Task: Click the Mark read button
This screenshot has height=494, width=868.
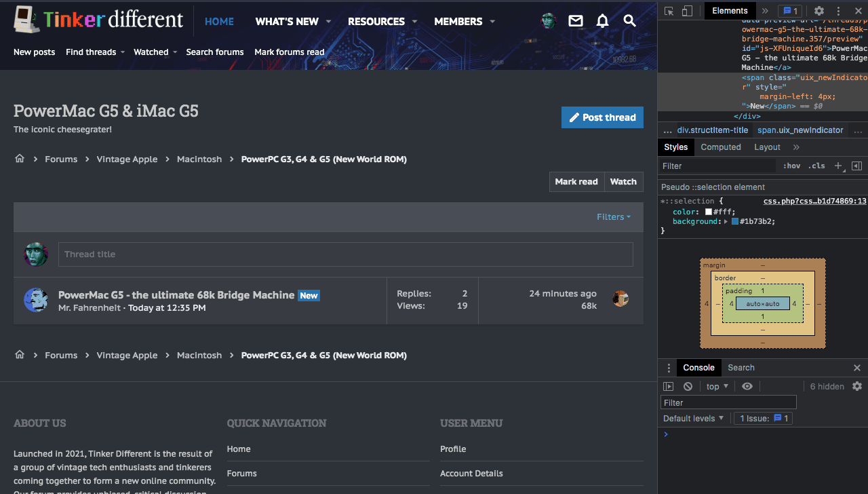Action: click(x=576, y=182)
